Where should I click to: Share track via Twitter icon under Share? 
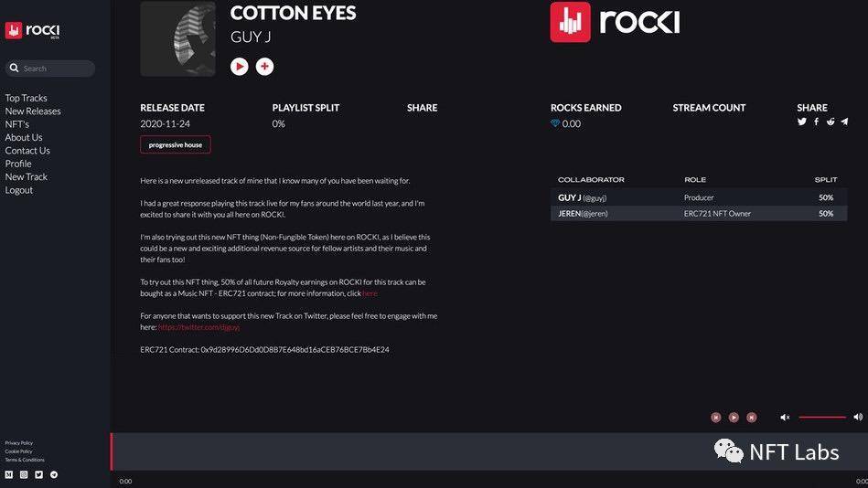pos(802,122)
